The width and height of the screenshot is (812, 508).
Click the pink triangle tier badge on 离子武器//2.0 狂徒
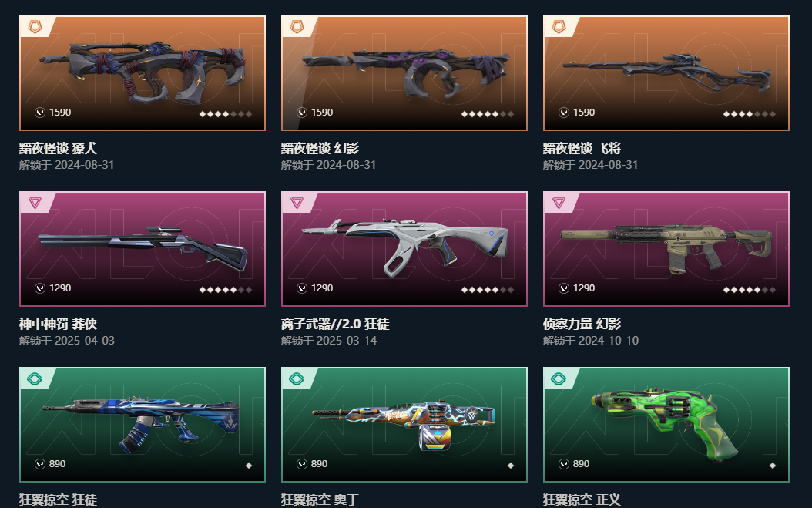[297, 202]
